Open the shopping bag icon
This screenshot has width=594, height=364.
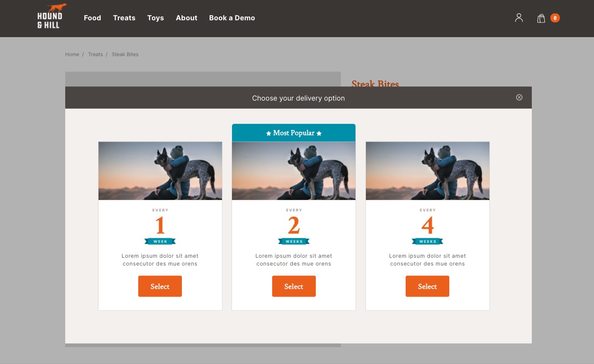(541, 18)
